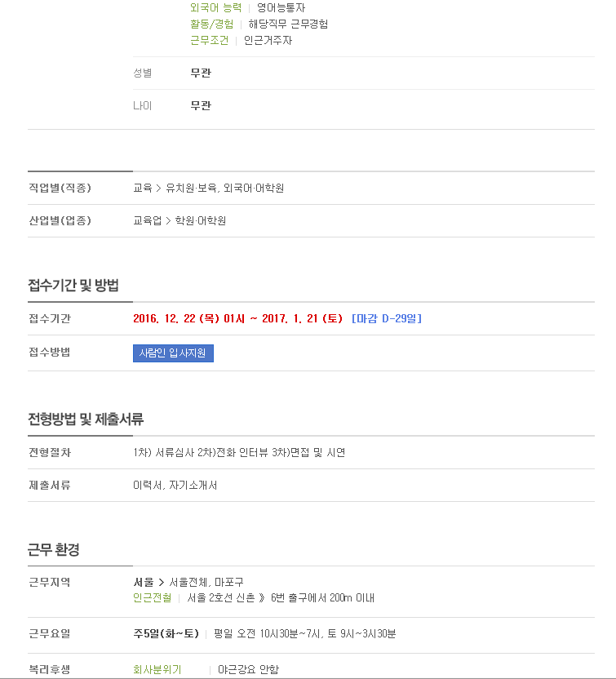Click the 근무조건 green label
616x679 pixels.
[209, 40]
